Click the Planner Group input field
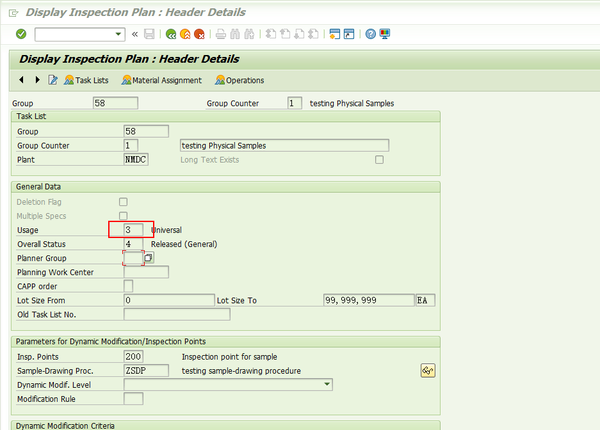The image size is (600, 430). pos(134,258)
